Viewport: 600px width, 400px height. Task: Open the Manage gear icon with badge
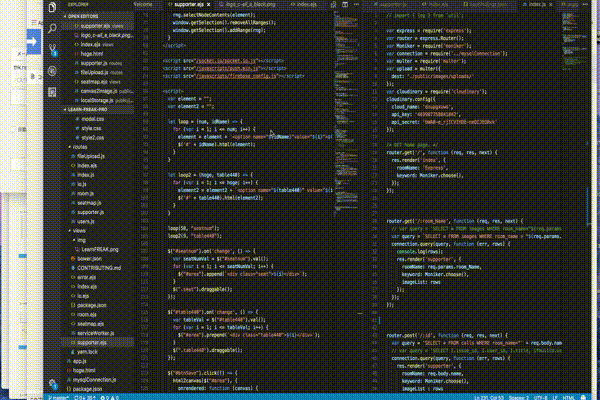pyautogui.click(x=52, y=384)
